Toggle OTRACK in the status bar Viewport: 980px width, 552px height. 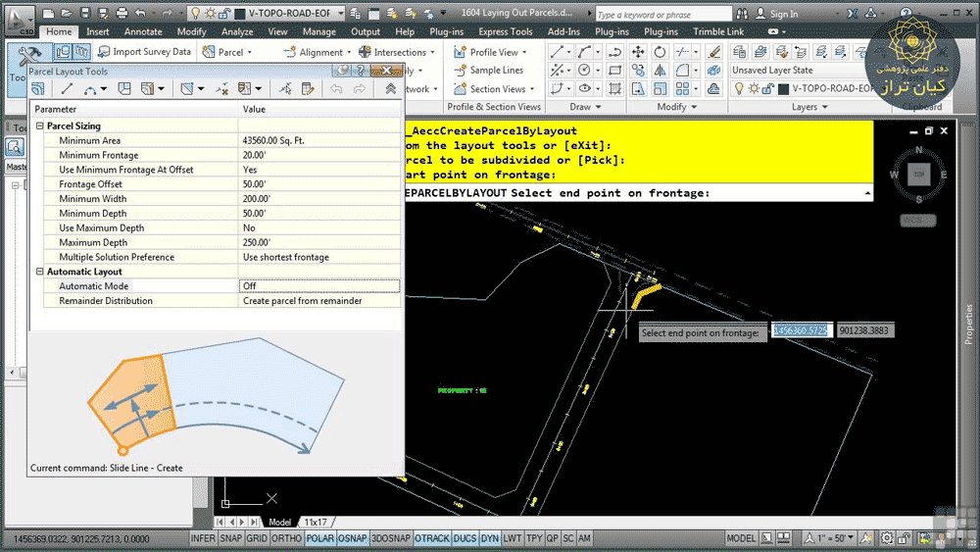(432, 538)
